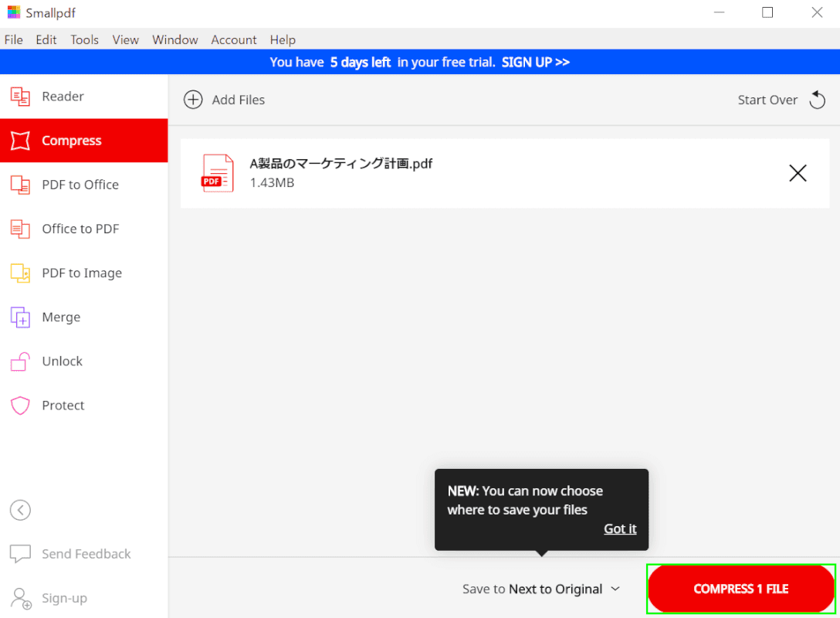Open the View menu
The image size is (840, 618).
pos(125,39)
